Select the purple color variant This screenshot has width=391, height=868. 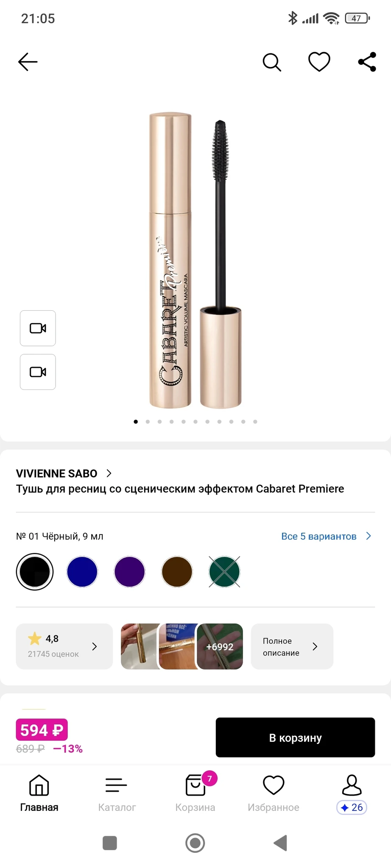point(130,572)
